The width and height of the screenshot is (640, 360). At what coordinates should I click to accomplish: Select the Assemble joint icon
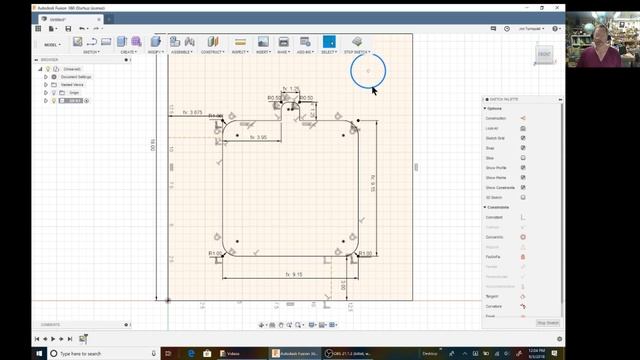(189, 41)
